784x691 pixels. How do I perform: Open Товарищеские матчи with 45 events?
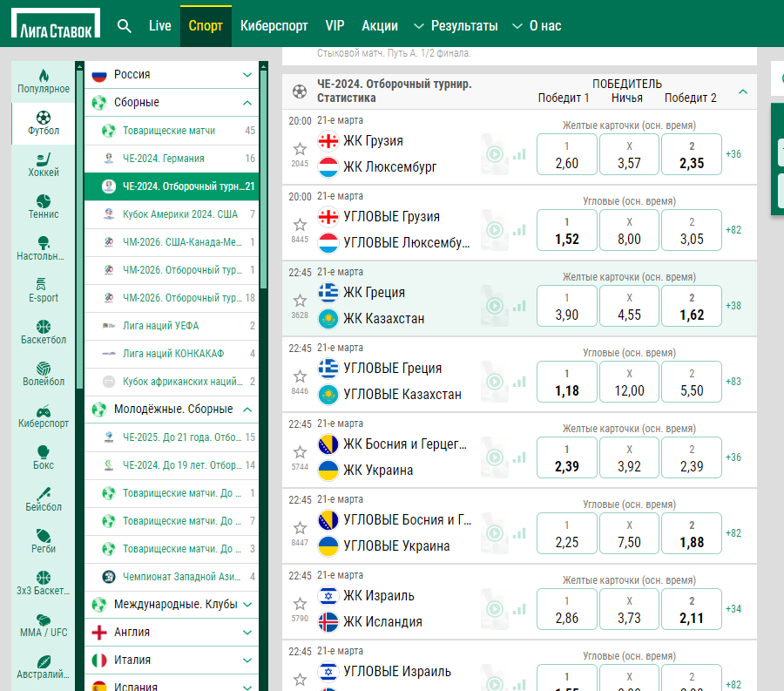coord(172,131)
